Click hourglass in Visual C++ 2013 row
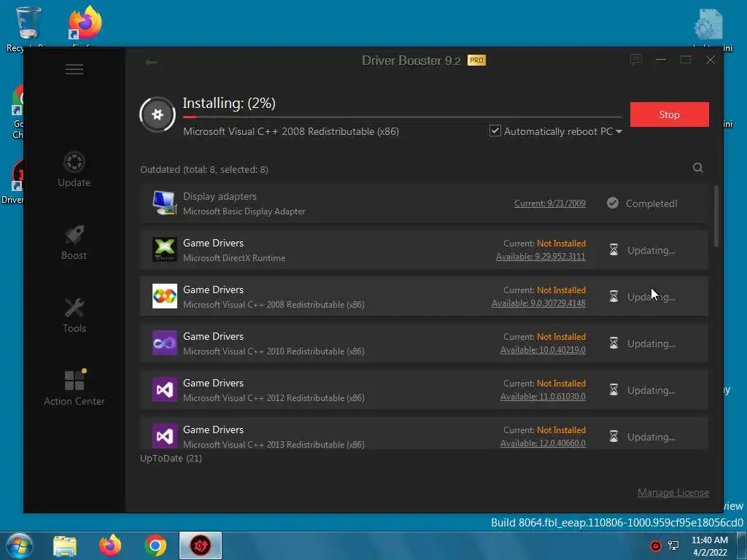Viewport: 747px width, 560px height. click(614, 437)
